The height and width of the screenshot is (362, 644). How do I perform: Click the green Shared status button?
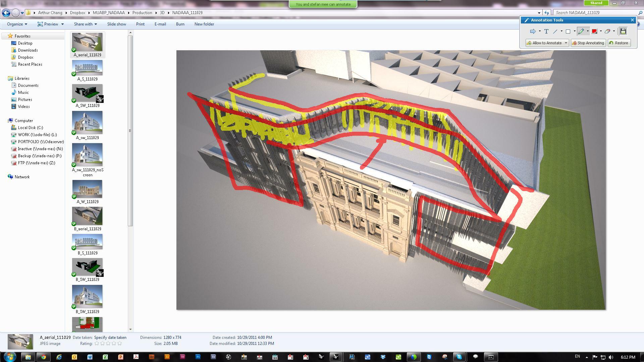coord(596,3)
